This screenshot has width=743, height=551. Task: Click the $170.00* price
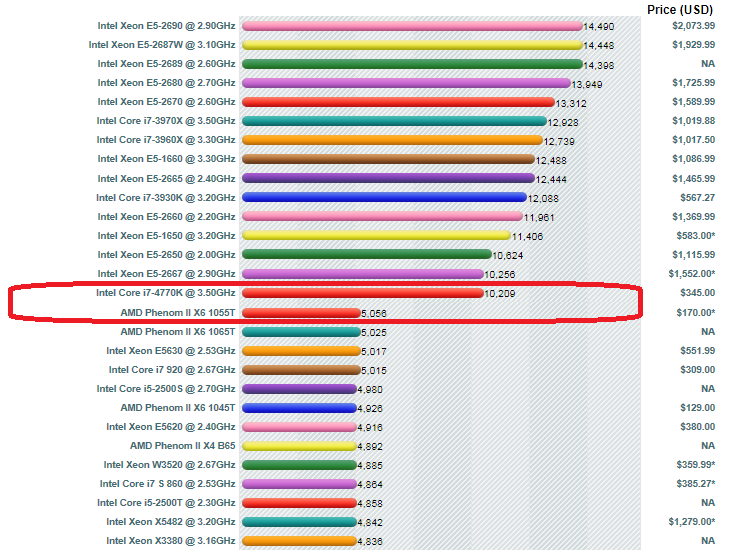point(696,313)
